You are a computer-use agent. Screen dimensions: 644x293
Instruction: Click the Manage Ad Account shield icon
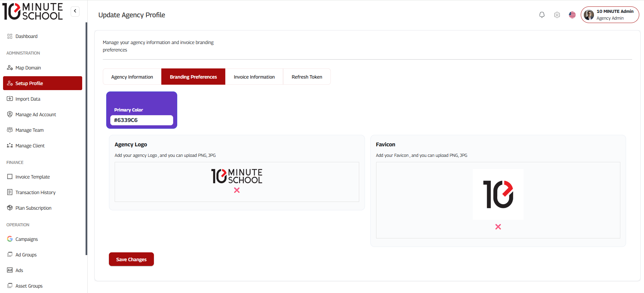click(x=10, y=114)
